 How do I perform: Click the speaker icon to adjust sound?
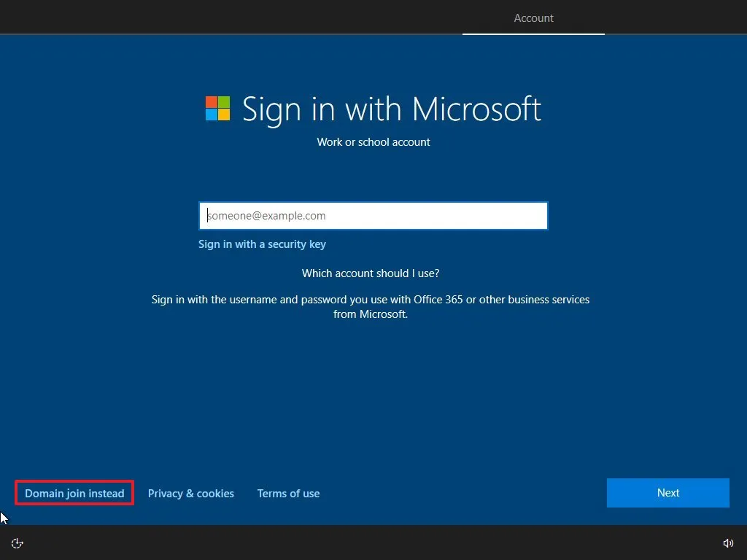pyautogui.click(x=728, y=542)
